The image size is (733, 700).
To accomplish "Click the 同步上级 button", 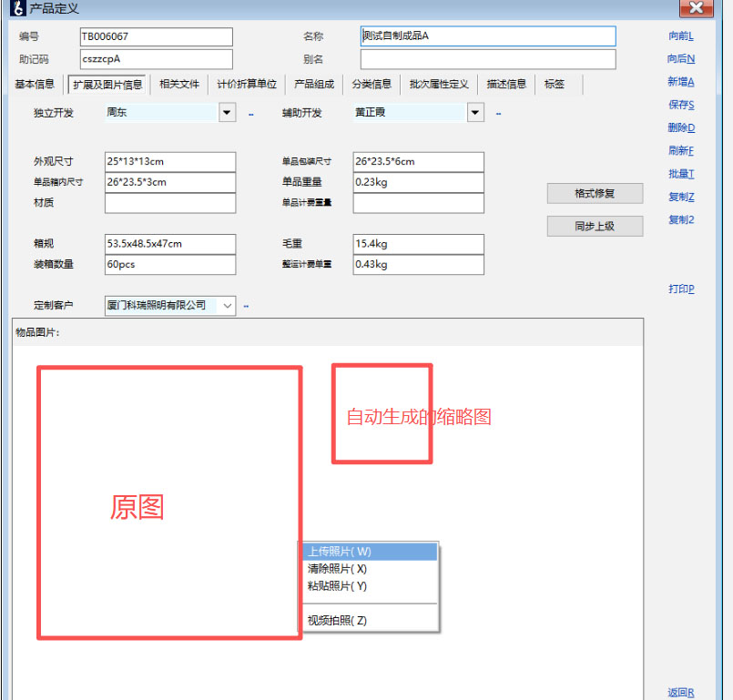I will 595,226.
